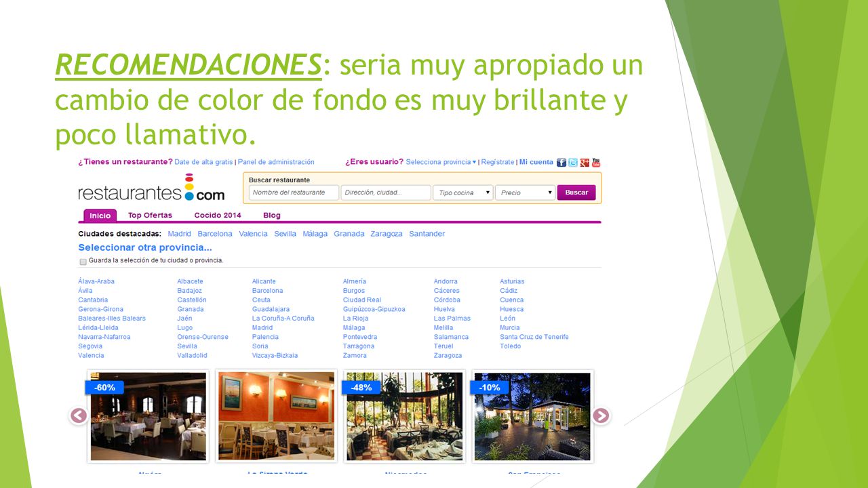Select Málaga in Ciudades destacadas
868x488 pixels.
point(315,234)
